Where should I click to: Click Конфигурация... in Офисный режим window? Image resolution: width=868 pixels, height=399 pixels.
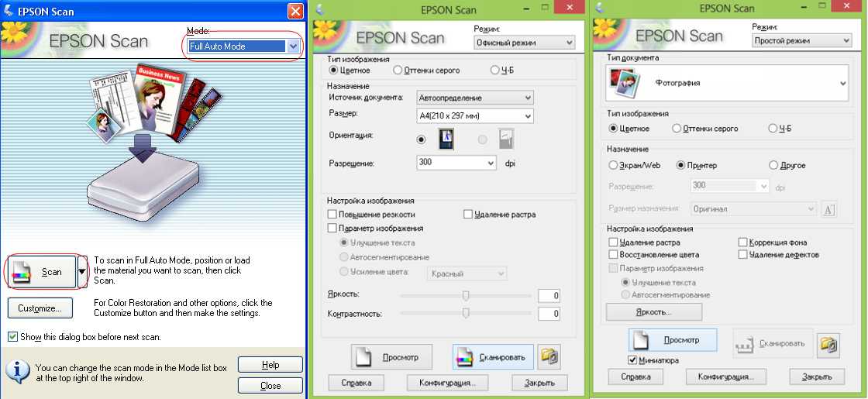pyautogui.click(x=446, y=383)
